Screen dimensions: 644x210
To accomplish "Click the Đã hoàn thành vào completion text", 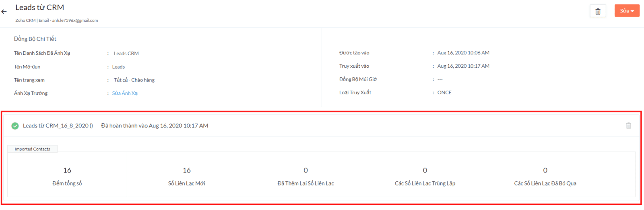I will pyautogui.click(x=155, y=126).
